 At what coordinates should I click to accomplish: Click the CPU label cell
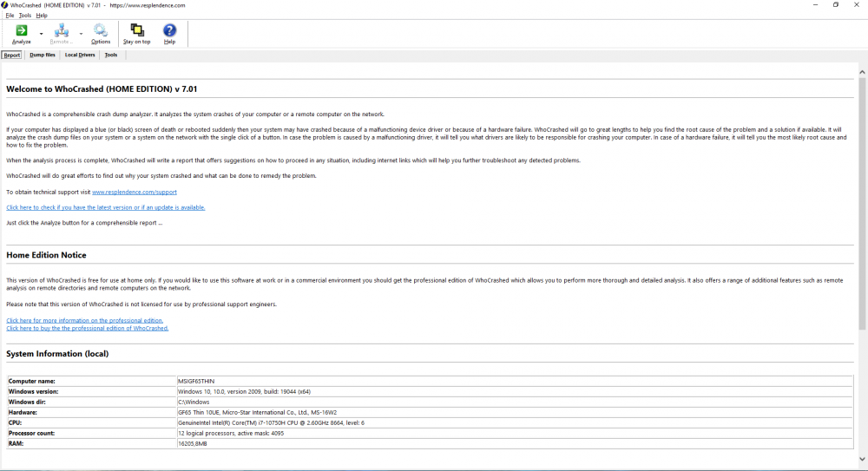(91, 422)
